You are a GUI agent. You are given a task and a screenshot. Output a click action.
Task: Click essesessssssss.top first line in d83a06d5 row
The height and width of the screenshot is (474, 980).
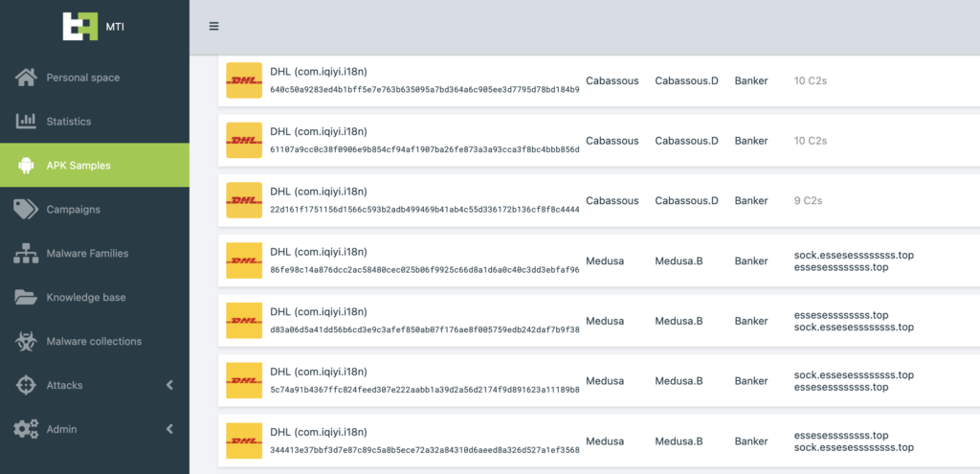pos(841,314)
